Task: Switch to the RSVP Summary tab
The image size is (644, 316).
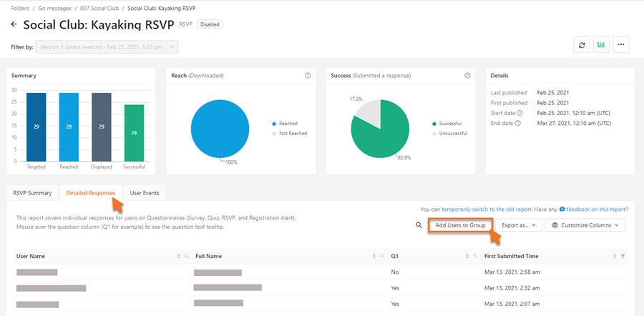Action: pyautogui.click(x=32, y=193)
